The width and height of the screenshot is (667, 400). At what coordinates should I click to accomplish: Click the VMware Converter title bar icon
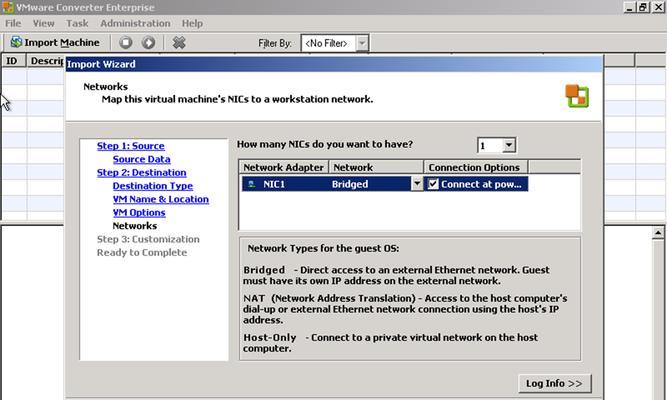click(8, 7)
